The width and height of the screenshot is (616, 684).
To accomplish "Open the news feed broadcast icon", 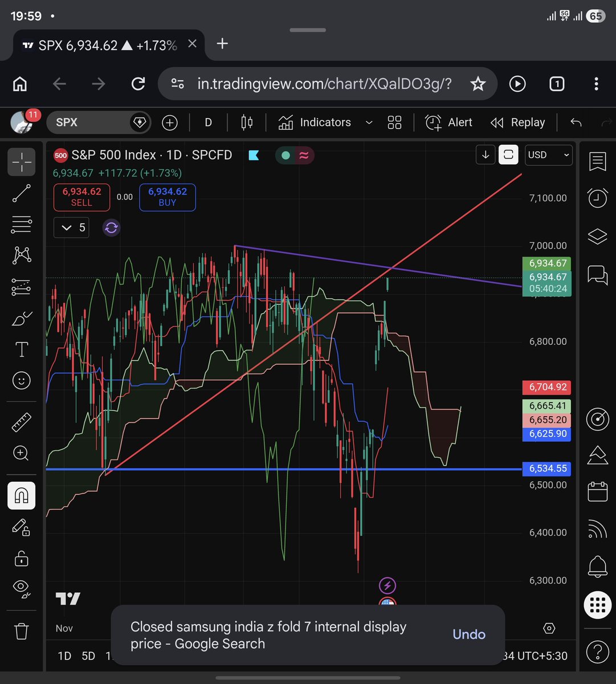I will [597, 530].
